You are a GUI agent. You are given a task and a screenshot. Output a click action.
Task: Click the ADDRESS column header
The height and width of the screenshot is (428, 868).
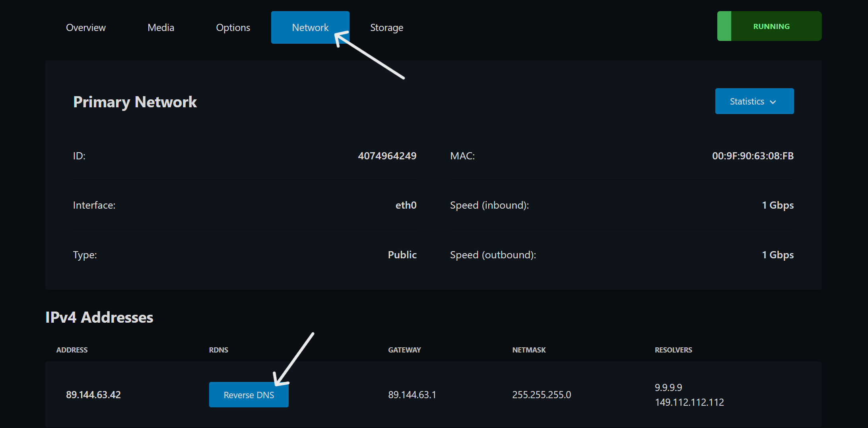tap(72, 350)
